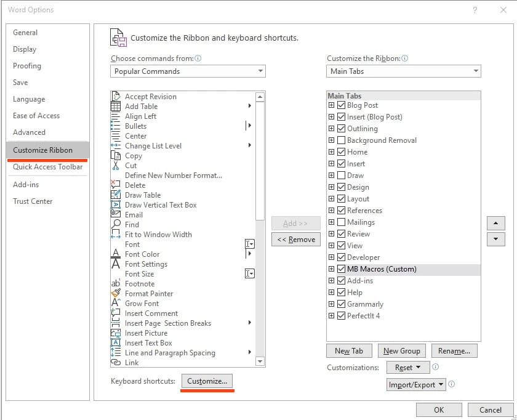Select MB Macros (Custom) in the tabs list
The image size is (517, 420).
point(382,269)
